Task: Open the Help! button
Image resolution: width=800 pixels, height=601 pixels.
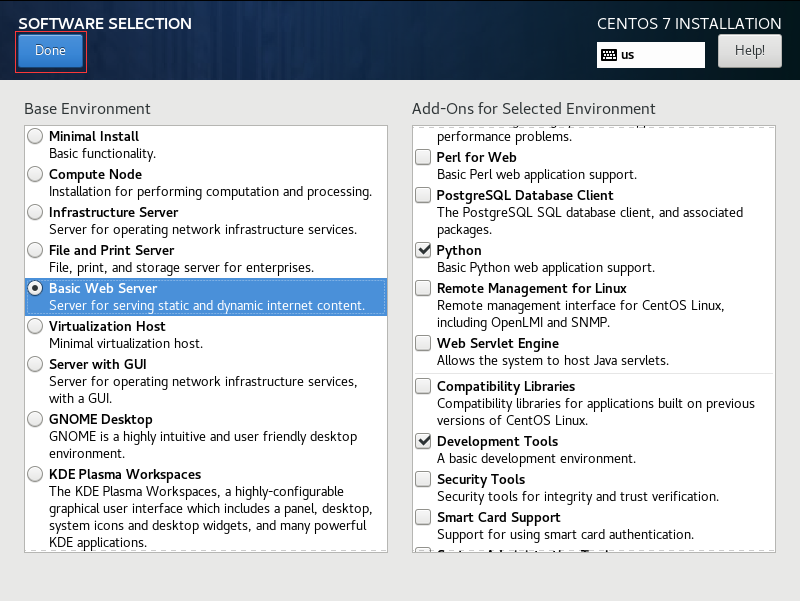Action: click(749, 51)
